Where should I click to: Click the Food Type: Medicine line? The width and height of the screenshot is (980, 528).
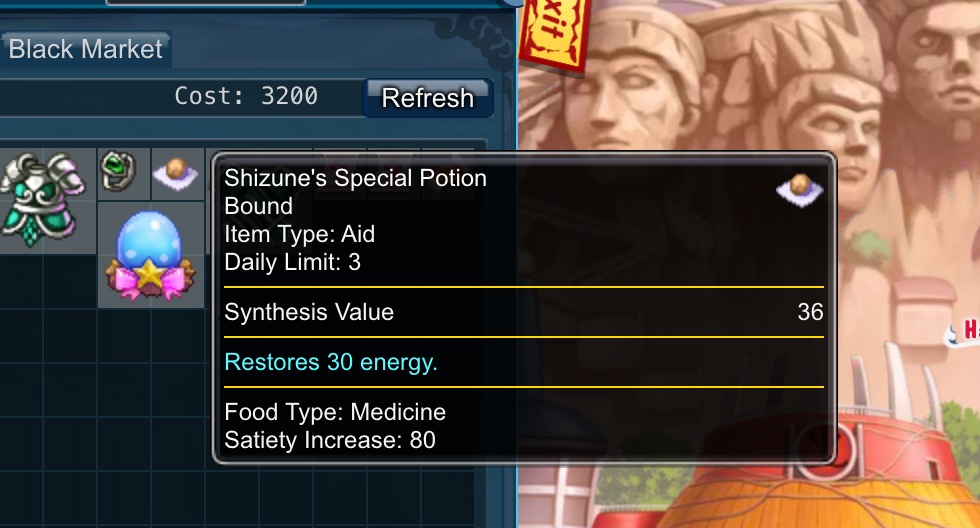[x=335, y=412]
